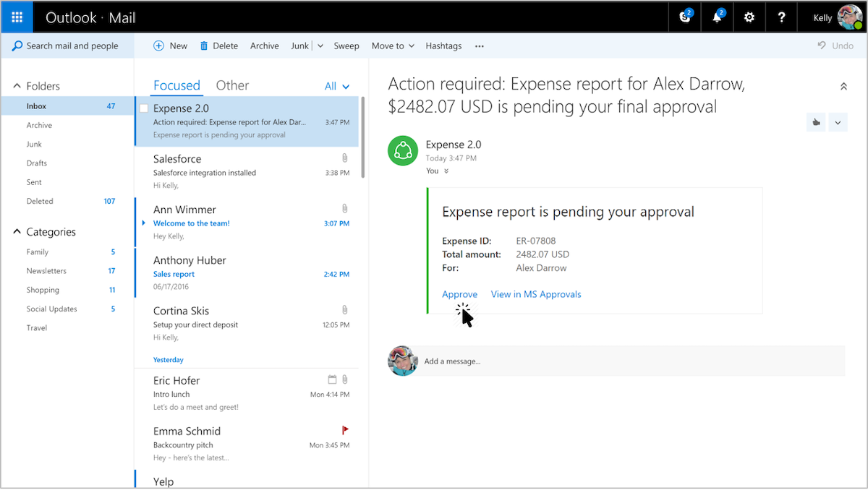This screenshot has height=490, width=868.
Task: Switch to the Other tab
Action: click(x=232, y=85)
